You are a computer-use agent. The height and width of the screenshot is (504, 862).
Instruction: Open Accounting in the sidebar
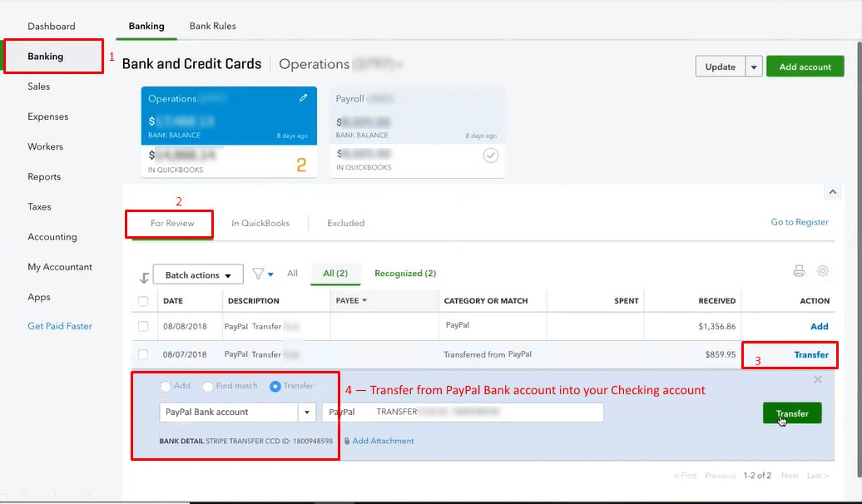pos(52,237)
